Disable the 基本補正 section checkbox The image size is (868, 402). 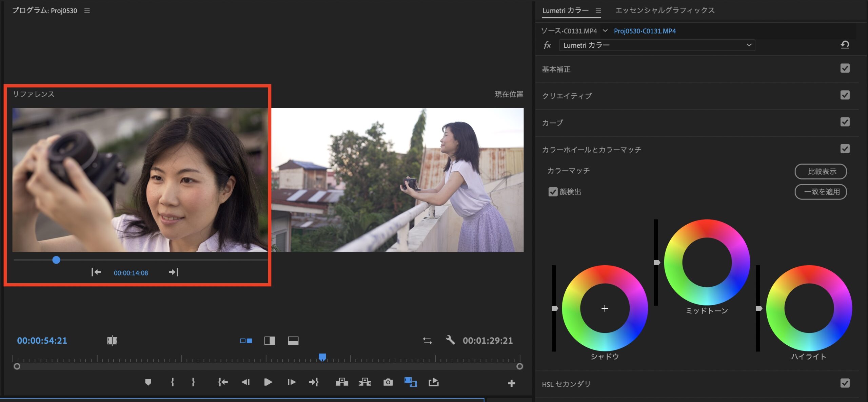(845, 69)
